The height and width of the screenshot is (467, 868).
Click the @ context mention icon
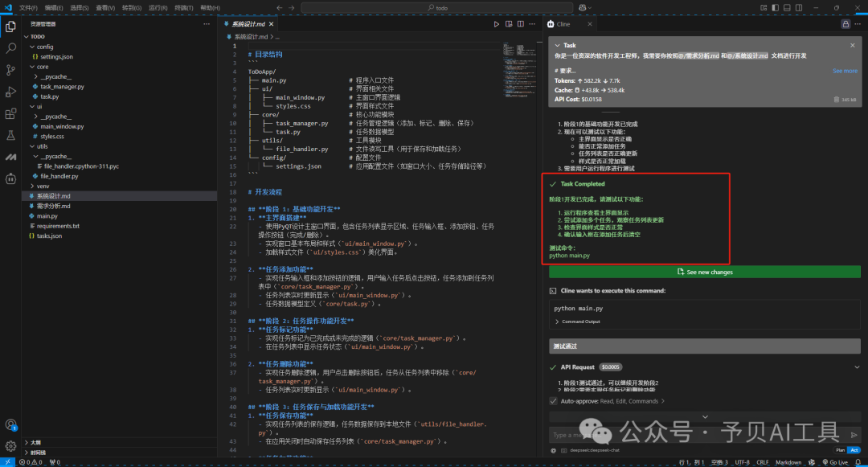(x=553, y=450)
